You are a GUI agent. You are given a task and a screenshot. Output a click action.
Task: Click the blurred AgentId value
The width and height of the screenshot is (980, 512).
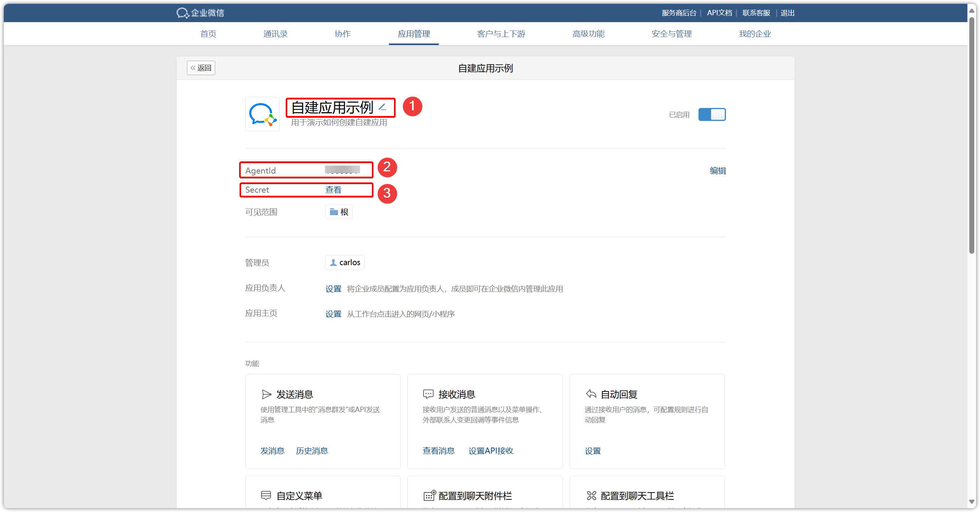(x=343, y=169)
